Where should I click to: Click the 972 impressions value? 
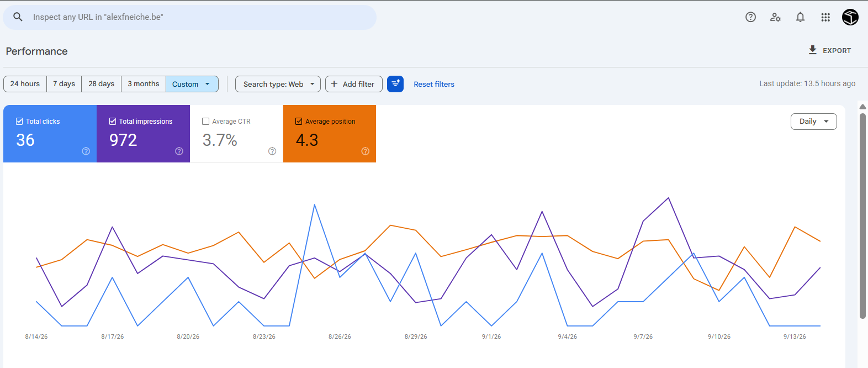click(123, 140)
